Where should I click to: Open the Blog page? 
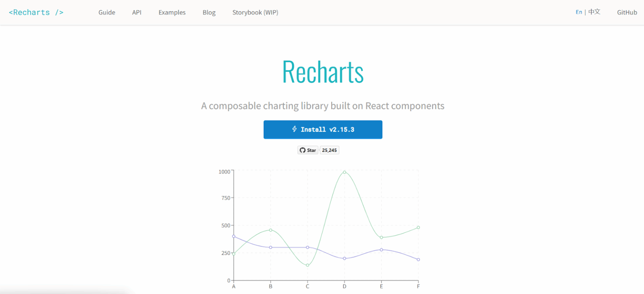209,12
